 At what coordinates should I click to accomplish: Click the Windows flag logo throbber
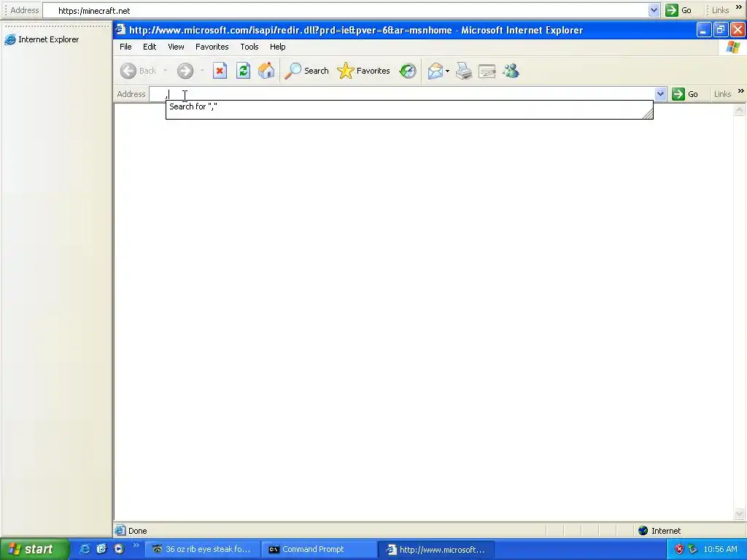click(732, 47)
